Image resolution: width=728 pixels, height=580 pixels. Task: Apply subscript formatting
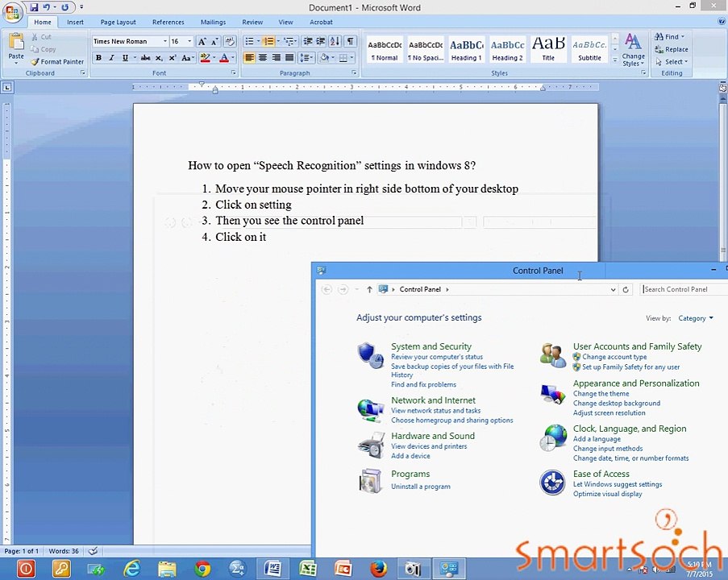(x=159, y=58)
